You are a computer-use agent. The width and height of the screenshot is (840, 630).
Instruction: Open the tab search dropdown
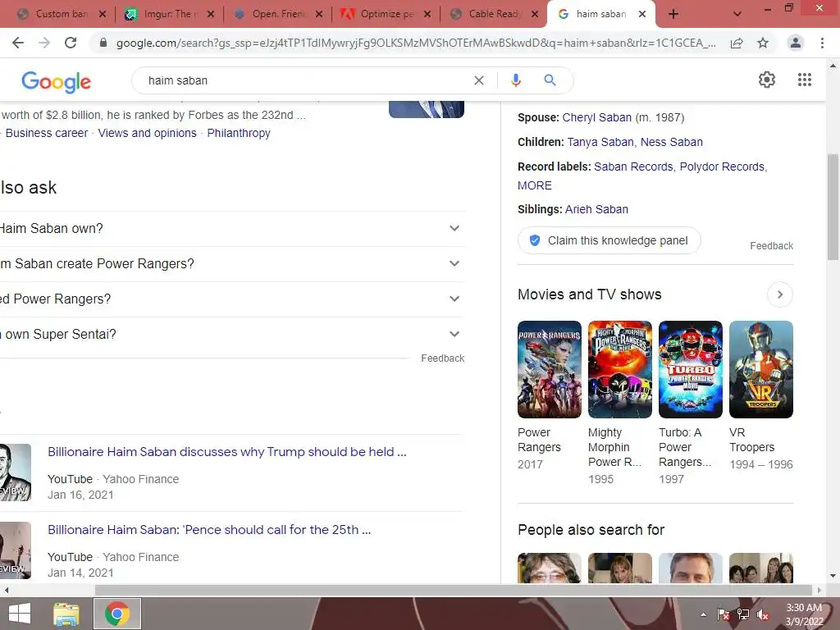pos(737,15)
